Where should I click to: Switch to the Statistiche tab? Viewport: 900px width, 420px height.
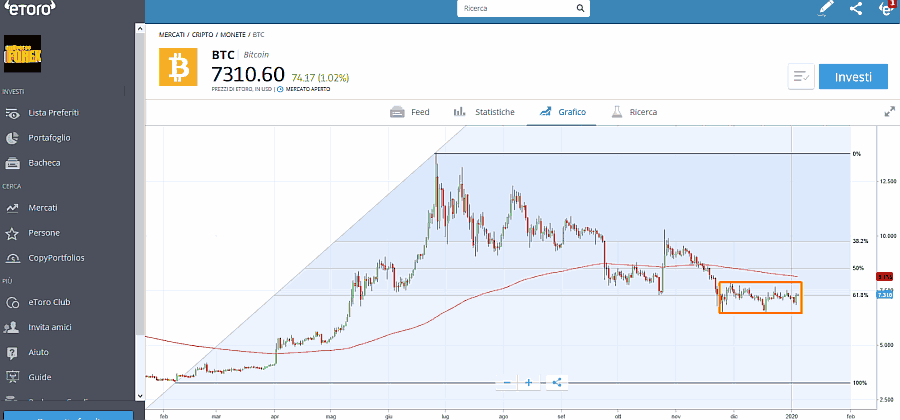(x=484, y=112)
